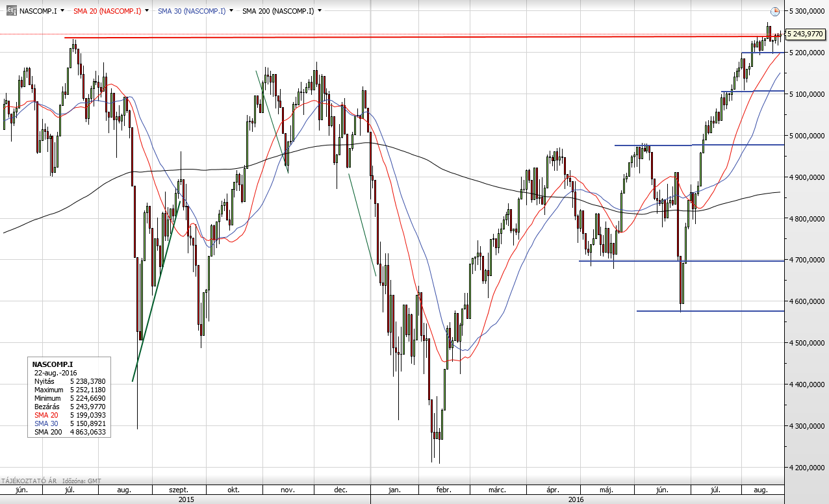Click the SMA 30 5 150,8921 row in info box

(x=70, y=423)
